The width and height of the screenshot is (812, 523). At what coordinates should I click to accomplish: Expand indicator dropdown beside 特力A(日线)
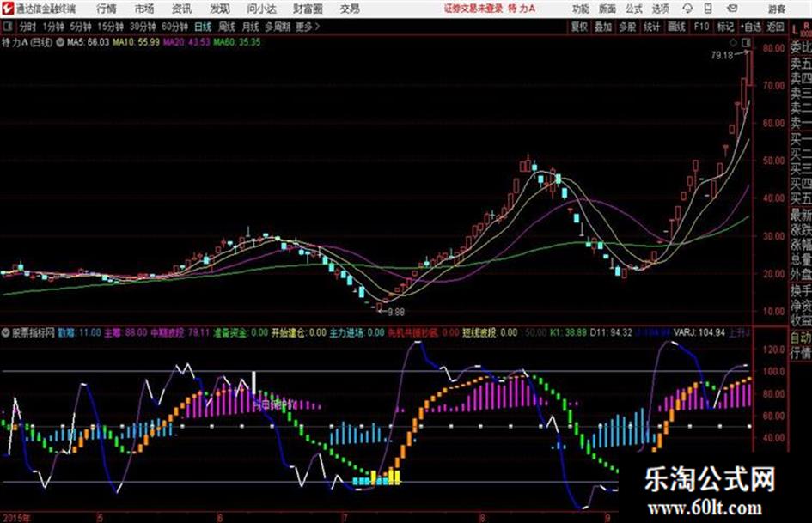tap(60, 42)
